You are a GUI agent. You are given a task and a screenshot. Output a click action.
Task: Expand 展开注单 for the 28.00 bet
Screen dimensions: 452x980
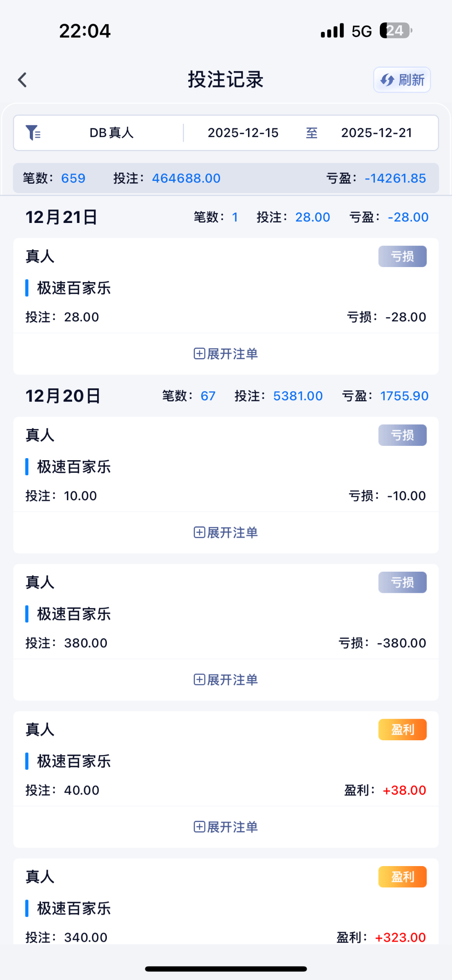point(226,354)
